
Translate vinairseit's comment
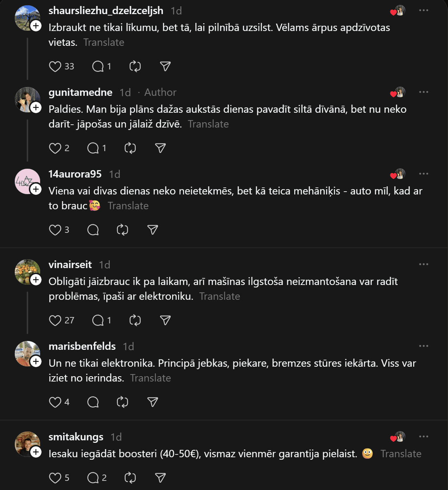tap(220, 296)
